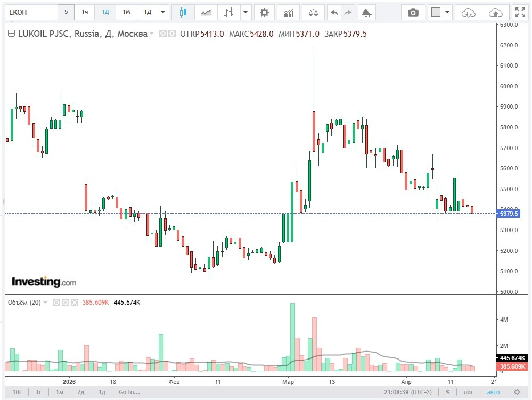This screenshot has height=400, width=532.
Task: Create an alert with the bell icon
Action: 366,13
